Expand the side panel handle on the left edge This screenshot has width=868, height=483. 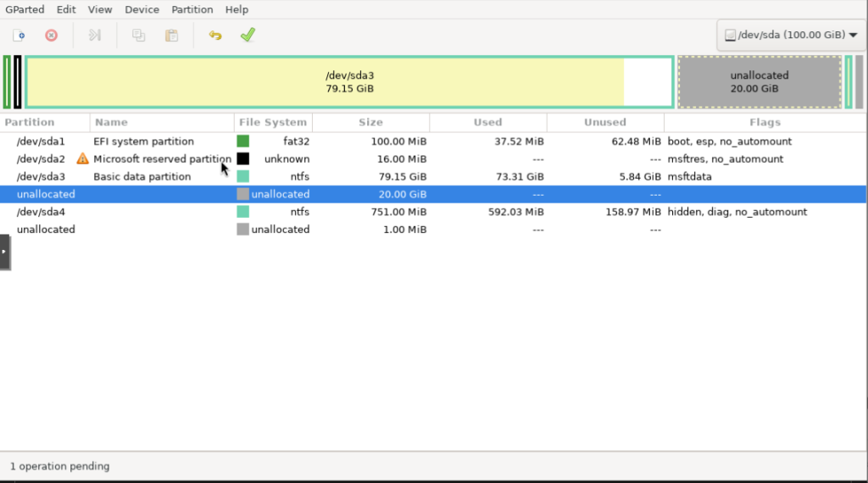[x=4, y=252]
